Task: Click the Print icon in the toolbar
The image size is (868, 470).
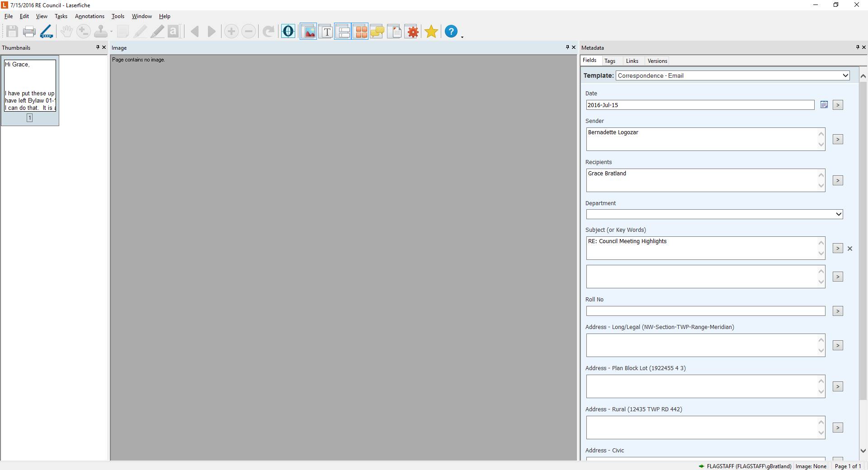Action: 29,32
